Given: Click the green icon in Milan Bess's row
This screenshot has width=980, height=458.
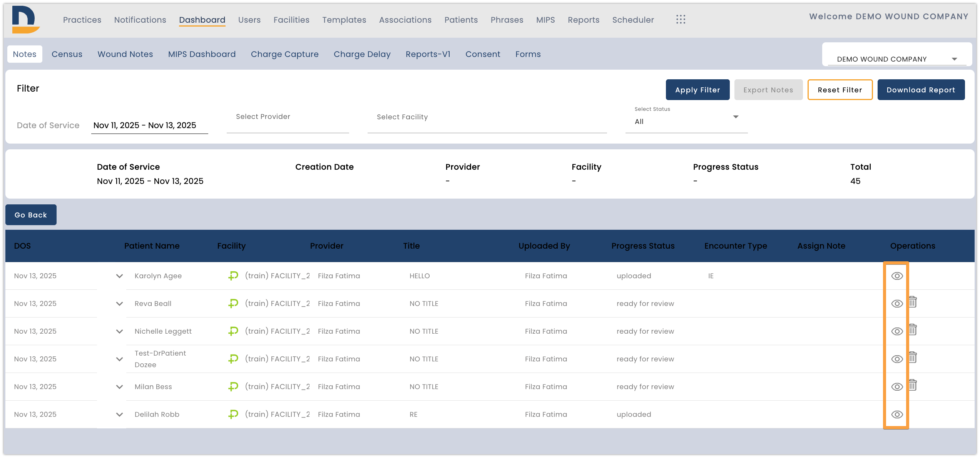Looking at the screenshot, I should (233, 386).
